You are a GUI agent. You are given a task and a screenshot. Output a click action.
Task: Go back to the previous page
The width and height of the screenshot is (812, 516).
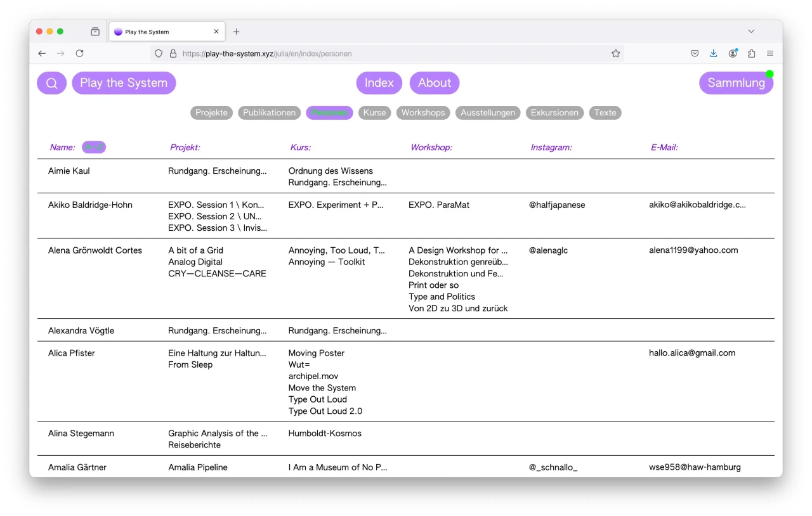[x=42, y=54]
